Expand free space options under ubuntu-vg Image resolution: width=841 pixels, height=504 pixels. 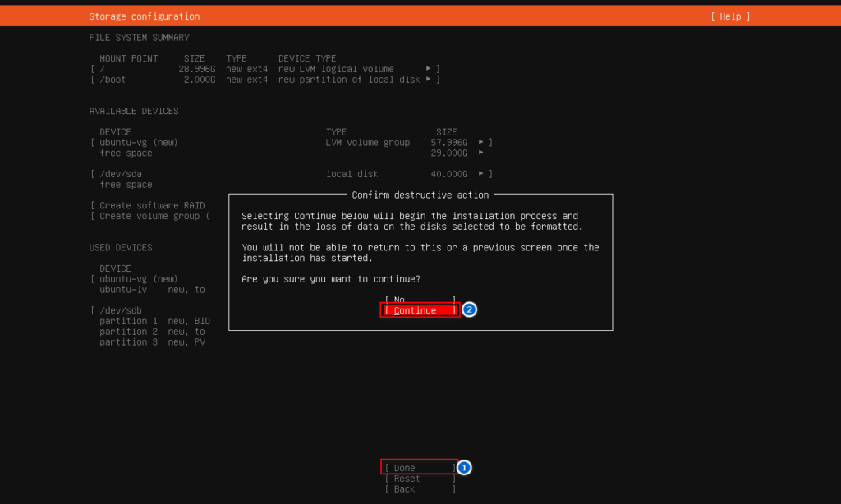[x=480, y=153]
